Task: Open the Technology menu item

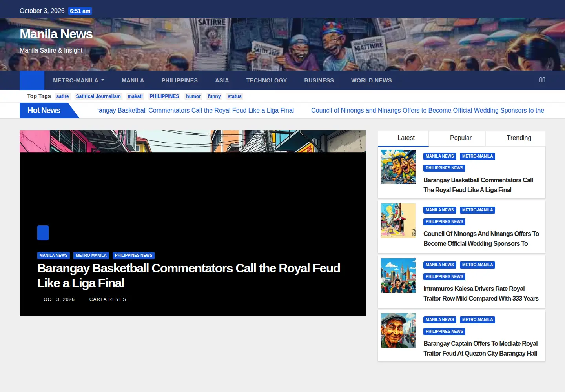Action: (x=267, y=80)
